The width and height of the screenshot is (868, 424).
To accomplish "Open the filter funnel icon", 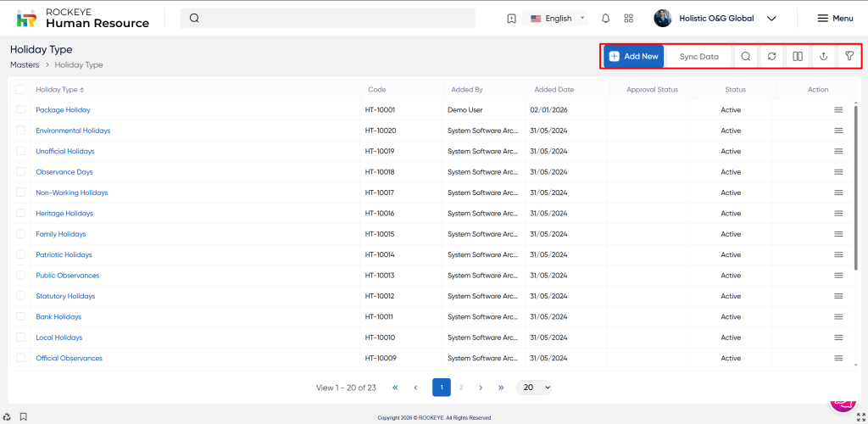I will (849, 57).
